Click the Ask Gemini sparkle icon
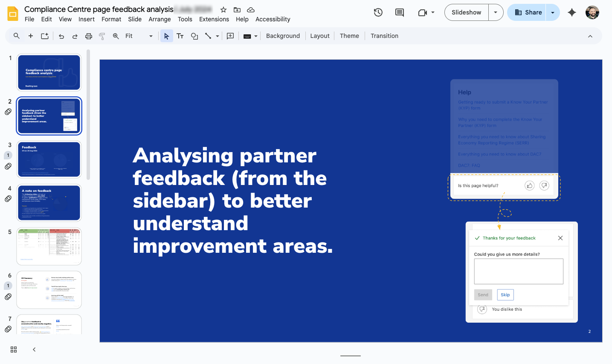Screen dimensions: 612x364 [571, 12]
